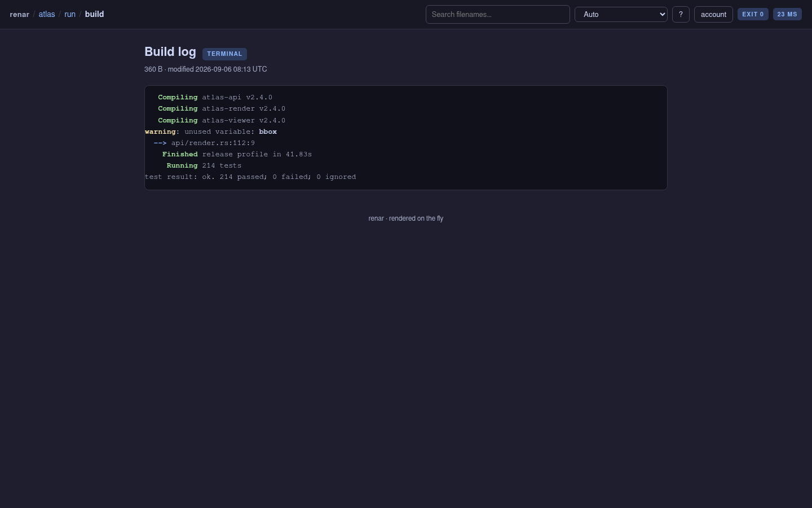Click the Build log heading

170,52
